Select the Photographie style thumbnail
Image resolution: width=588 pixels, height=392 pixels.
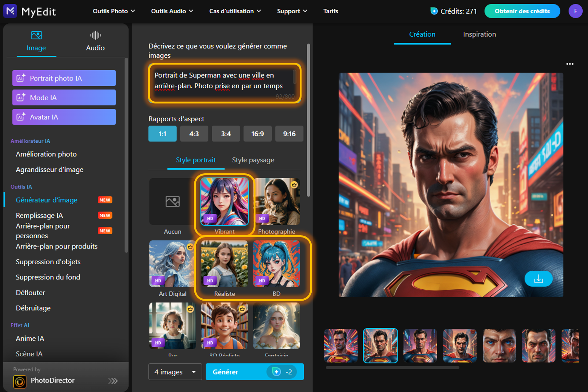coord(277,202)
